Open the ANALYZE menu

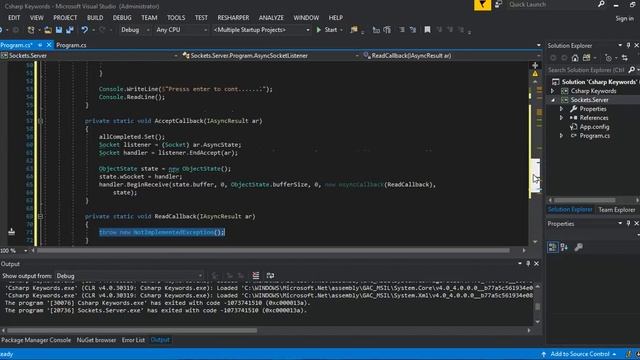tap(271, 18)
